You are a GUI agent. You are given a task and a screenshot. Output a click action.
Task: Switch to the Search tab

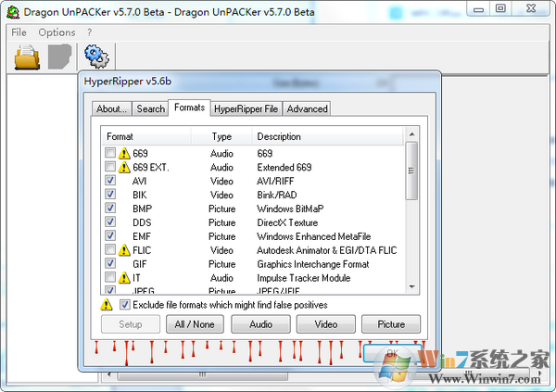[x=151, y=108]
